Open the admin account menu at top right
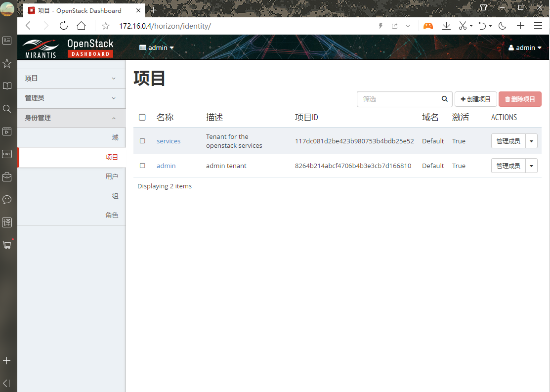 click(525, 47)
